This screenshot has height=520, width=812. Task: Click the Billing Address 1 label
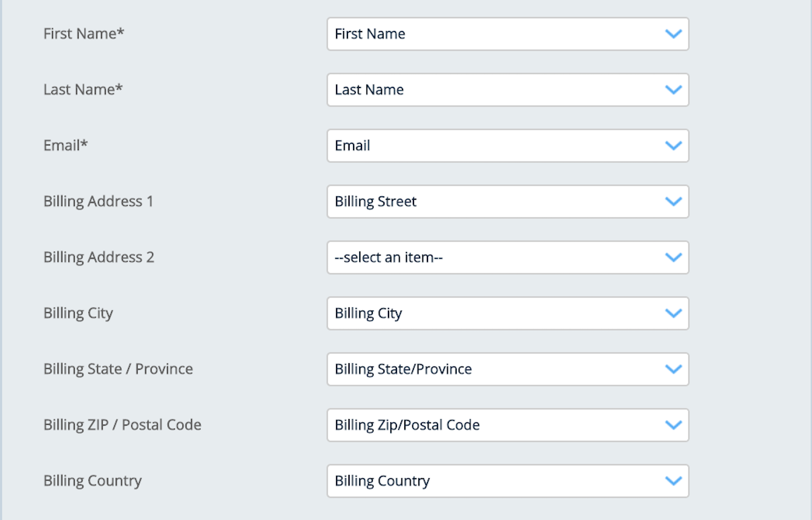pos(98,201)
